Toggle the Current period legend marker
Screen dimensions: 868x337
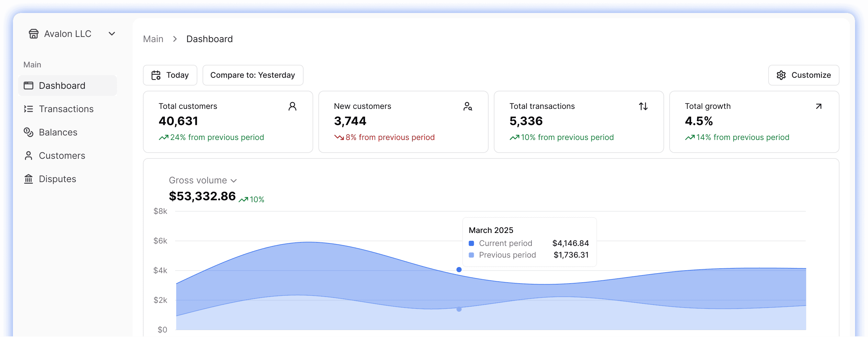click(471, 243)
